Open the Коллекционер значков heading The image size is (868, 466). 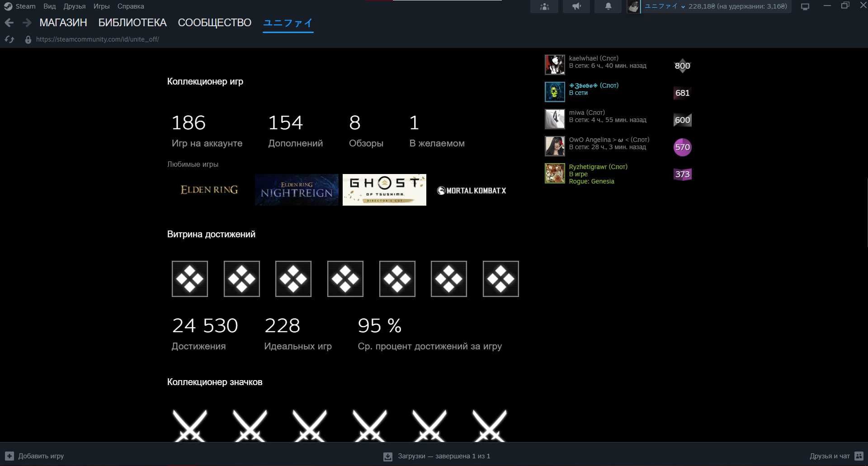215,382
